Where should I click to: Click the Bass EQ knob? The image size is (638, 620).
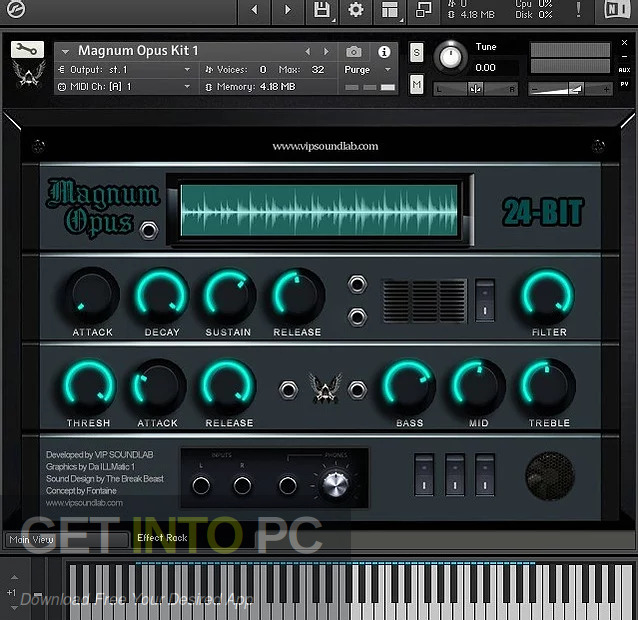[409, 385]
